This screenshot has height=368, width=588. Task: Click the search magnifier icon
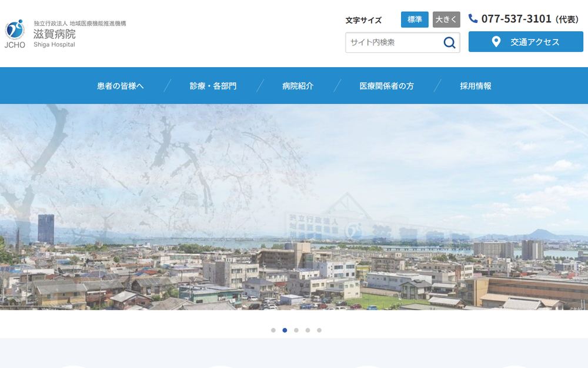[449, 42]
